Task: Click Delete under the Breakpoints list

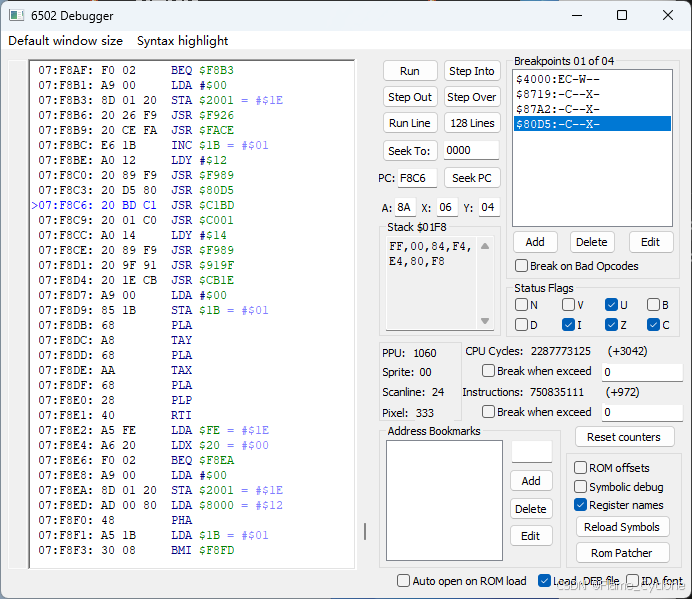Action: [592, 242]
